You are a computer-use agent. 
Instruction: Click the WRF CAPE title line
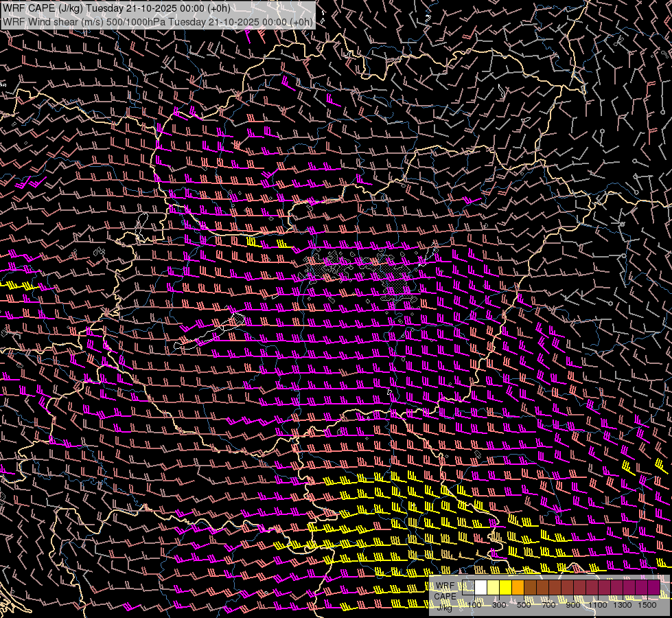[117, 8]
